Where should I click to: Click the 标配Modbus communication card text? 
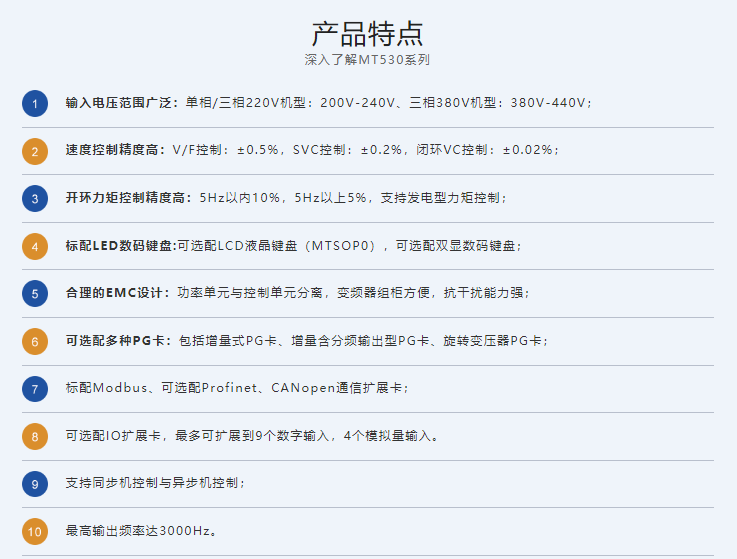click(237, 388)
